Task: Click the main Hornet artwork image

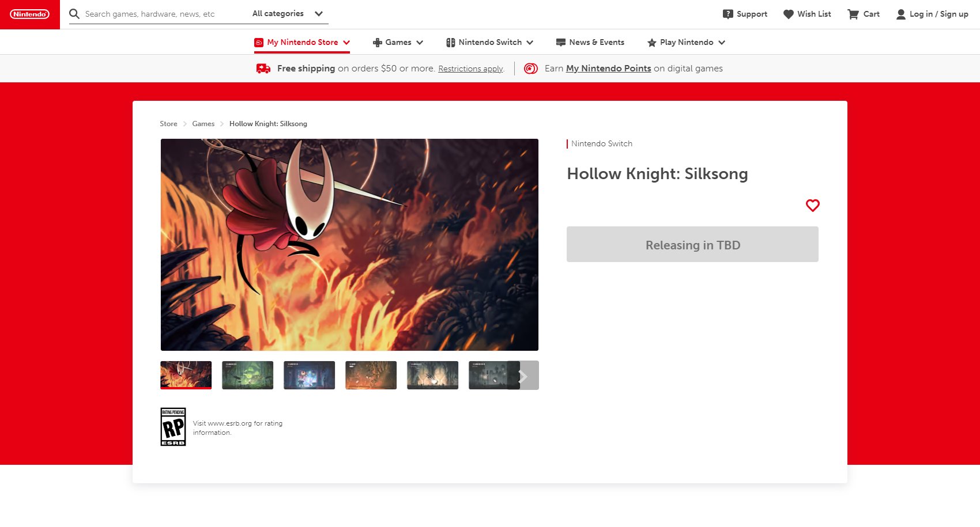Action: [349, 245]
